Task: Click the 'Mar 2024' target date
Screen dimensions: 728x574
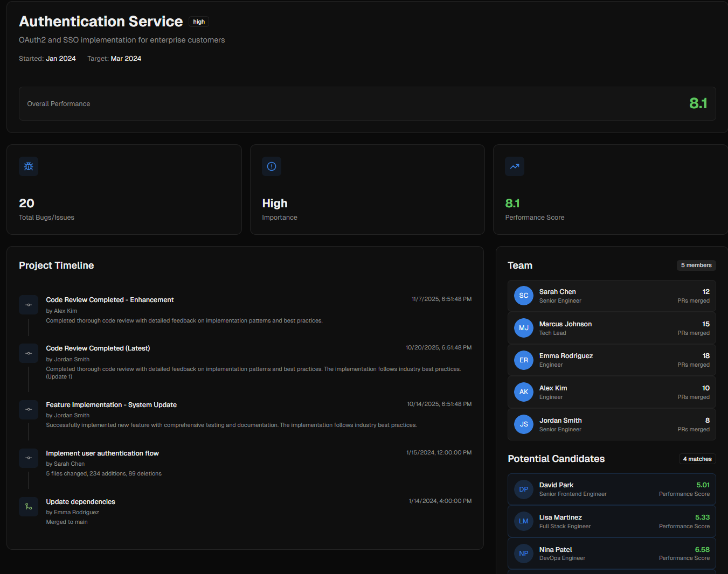Action: coord(126,59)
